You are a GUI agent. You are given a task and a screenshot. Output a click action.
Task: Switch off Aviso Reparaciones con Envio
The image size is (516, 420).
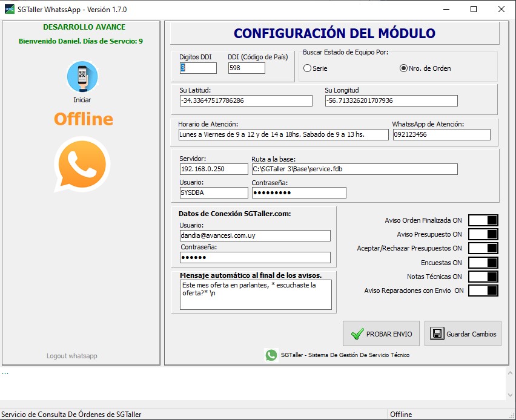[x=483, y=290]
